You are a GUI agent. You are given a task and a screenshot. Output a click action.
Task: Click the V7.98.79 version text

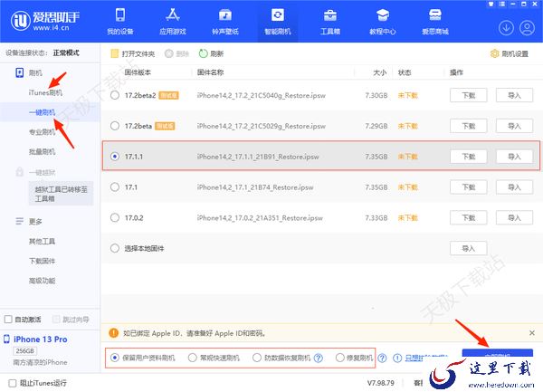click(x=381, y=383)
